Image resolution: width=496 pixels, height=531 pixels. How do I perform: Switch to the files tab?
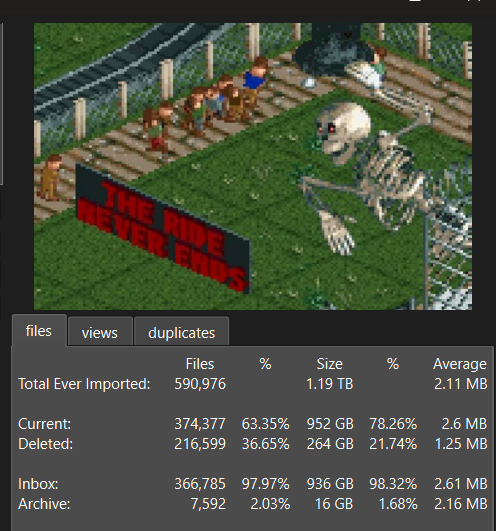coord(39,331)
